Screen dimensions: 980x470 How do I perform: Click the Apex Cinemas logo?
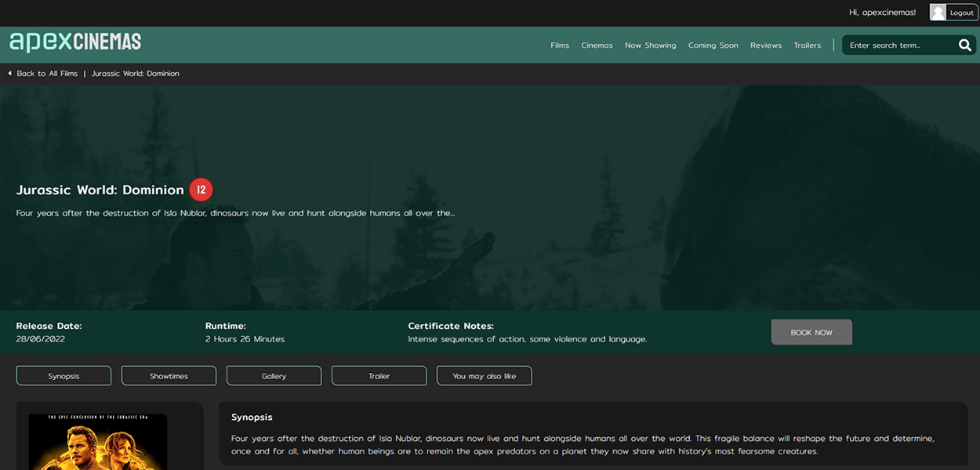point(75,42)
